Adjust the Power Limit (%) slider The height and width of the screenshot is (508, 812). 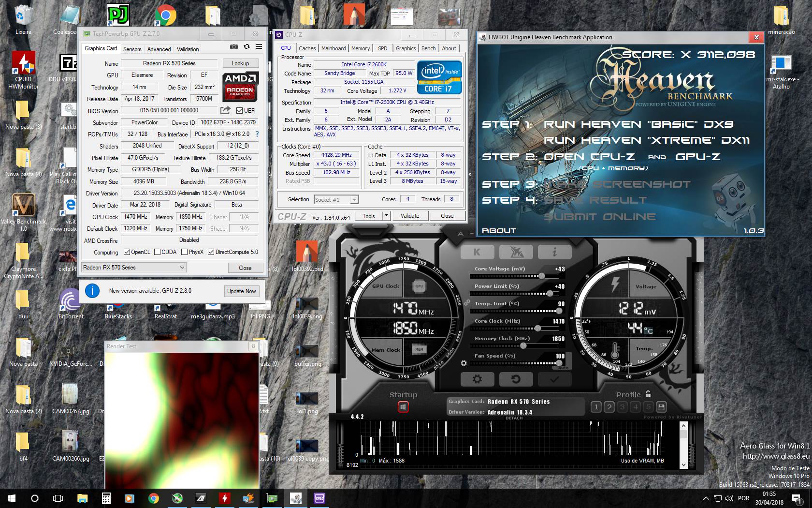tap(513, 294)
